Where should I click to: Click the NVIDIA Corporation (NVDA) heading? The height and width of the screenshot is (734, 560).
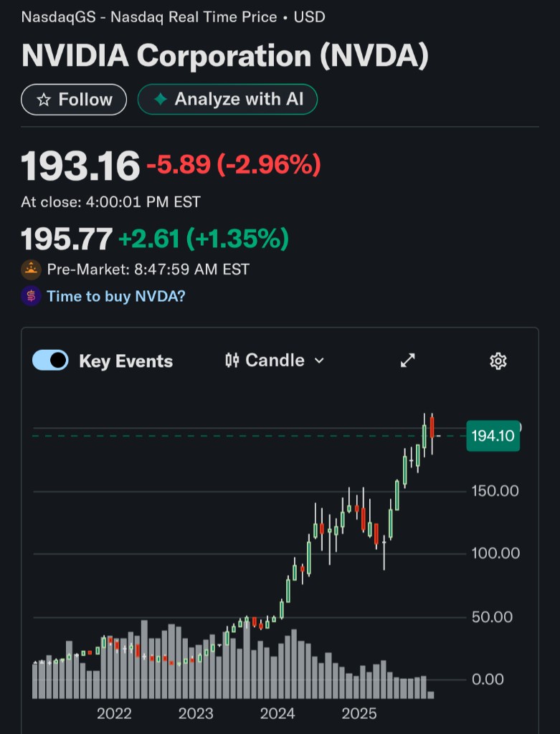pyautogui.click(x=224, y=57)
